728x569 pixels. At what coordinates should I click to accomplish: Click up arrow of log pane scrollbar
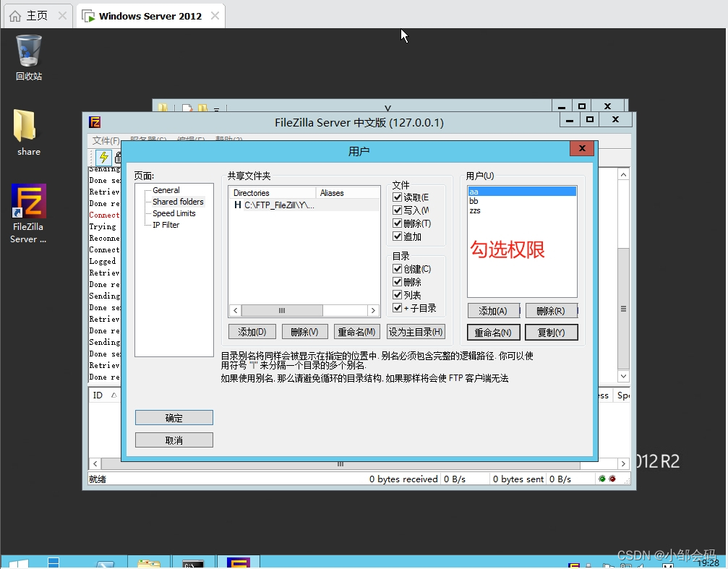coord(624,175)
